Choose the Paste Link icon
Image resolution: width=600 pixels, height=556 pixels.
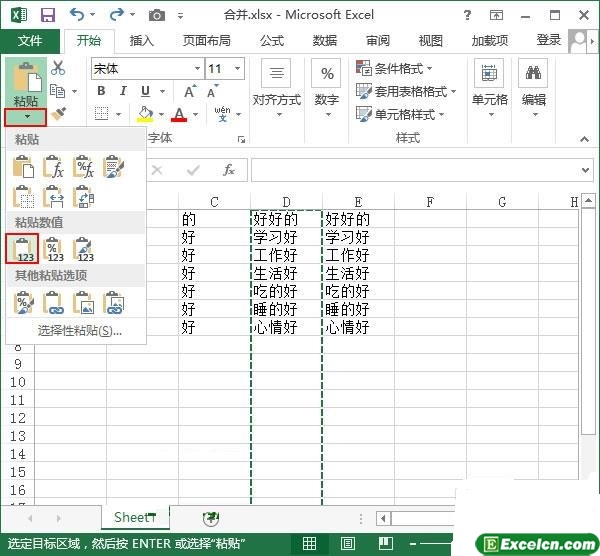(x=53, y=303)
